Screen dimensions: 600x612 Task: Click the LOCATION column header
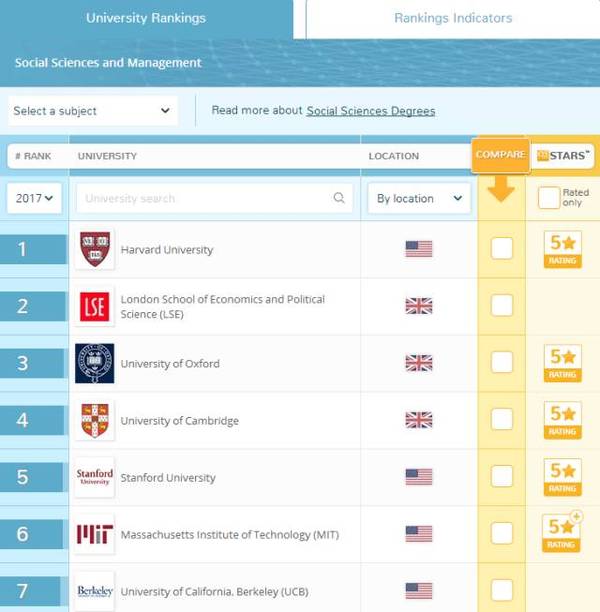pyautogui.click(x=394, y=156)
